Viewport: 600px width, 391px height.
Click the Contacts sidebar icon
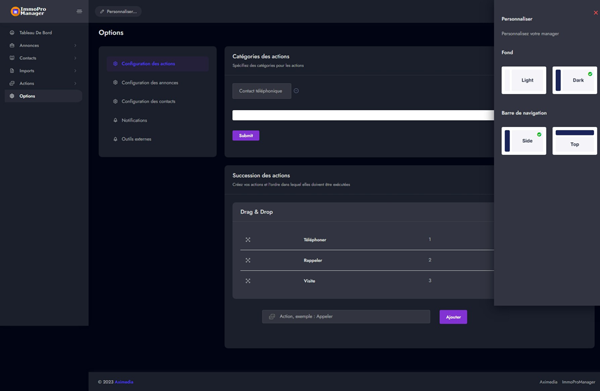click(x=12, y=58)
